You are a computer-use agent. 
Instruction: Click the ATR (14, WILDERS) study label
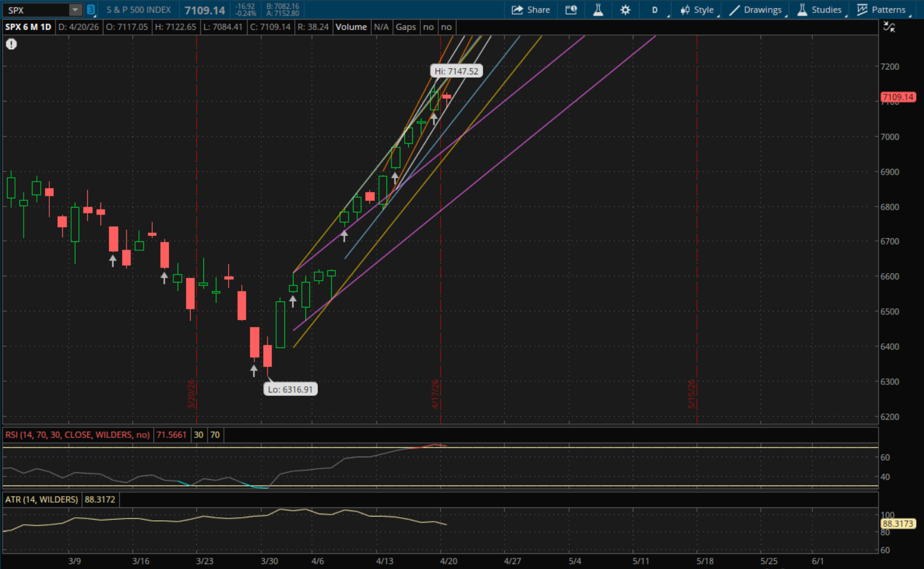click(x=42, y=500)
